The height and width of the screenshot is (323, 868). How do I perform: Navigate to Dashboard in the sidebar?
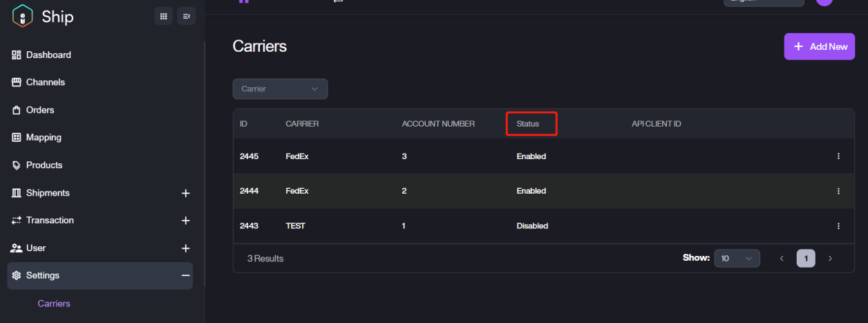click(48, 55)
